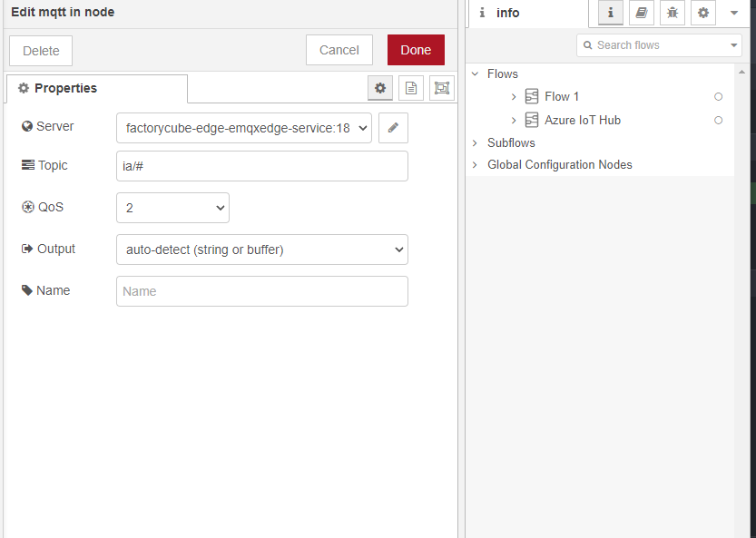Open the Configuration nodes sidebar icon
The image size is (756, 538).
click(x=702, y=13)
